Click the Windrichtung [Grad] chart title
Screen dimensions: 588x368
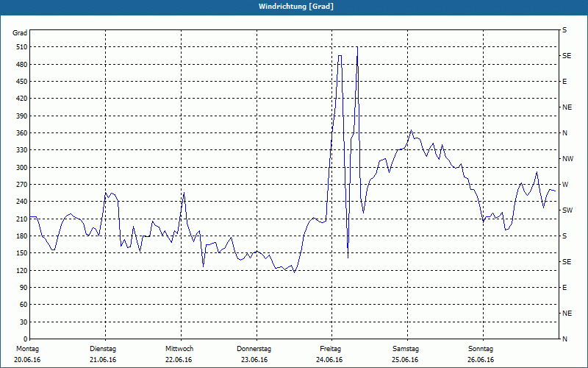(296, 7)
